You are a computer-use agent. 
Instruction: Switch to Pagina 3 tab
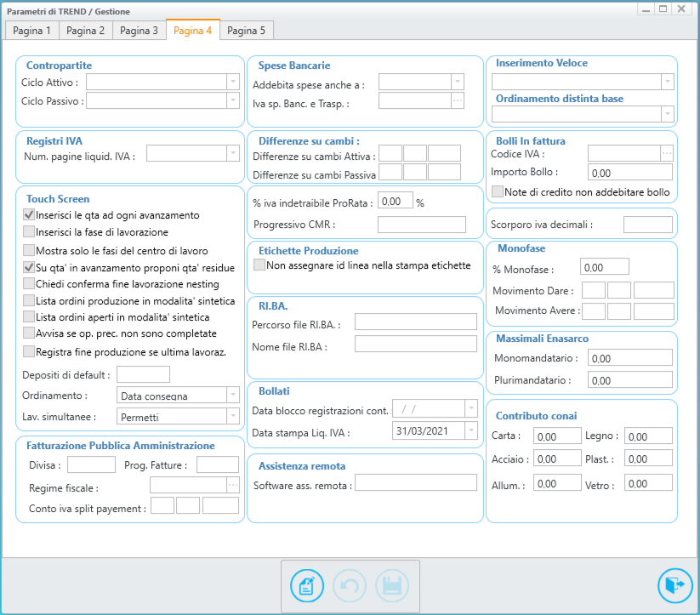click(139, 31)
